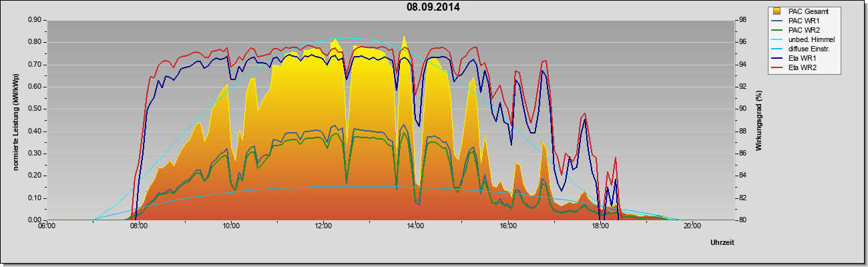Click the 18:00 tick on time axis
The height and width of the screenshot is (267, 868).
pos(600,226)
